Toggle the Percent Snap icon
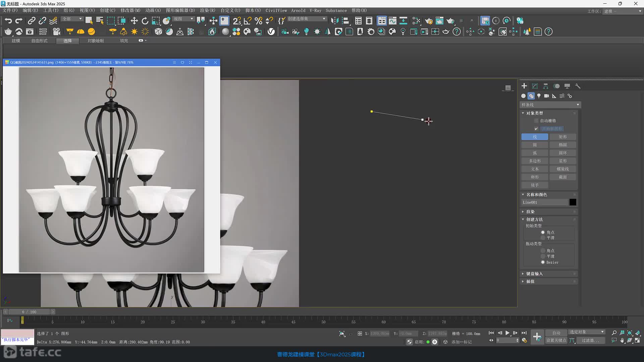This screenshot has height=362, width=644. [258, 21]
